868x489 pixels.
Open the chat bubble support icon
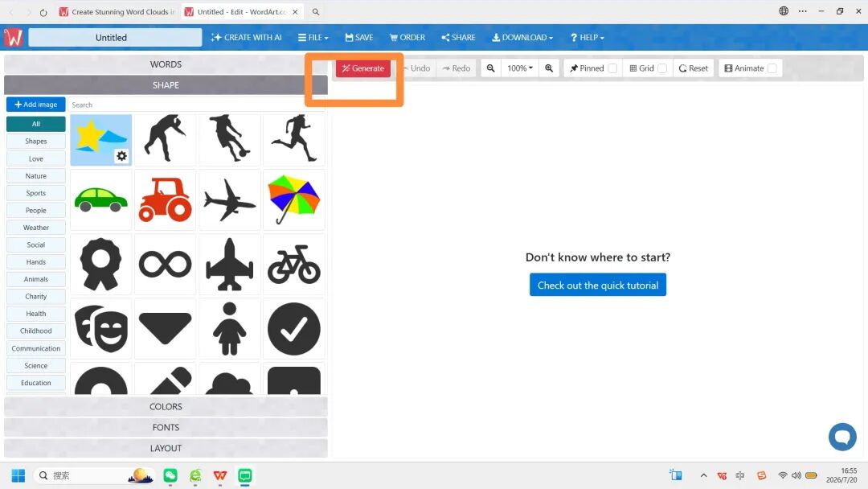point(842,437)
